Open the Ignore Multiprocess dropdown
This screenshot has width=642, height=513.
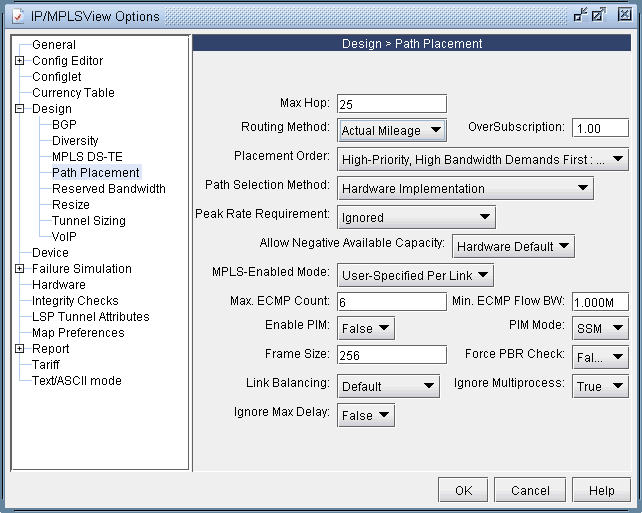click(600, 386)
